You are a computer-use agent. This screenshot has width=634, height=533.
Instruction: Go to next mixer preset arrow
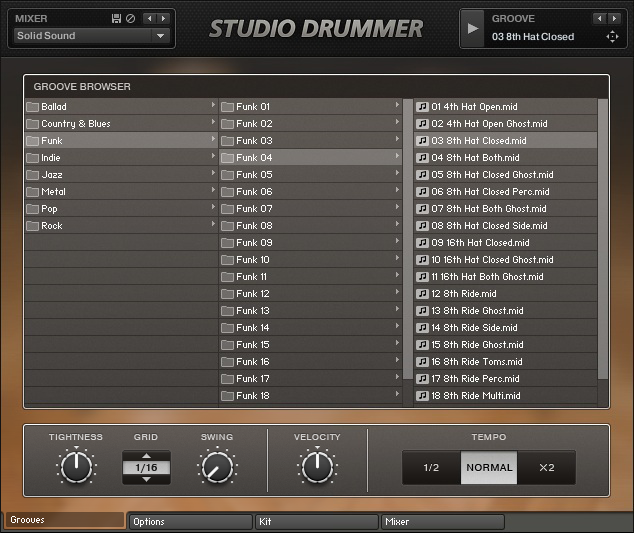163,19
